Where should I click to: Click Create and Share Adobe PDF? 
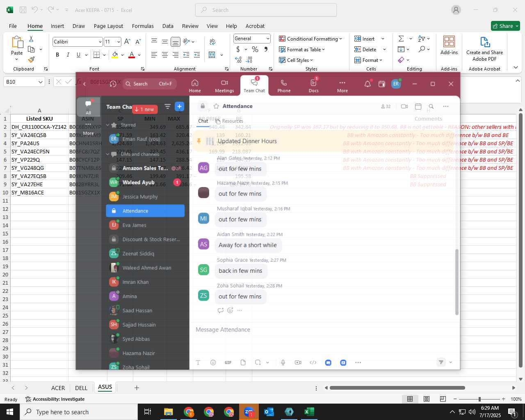484,49
